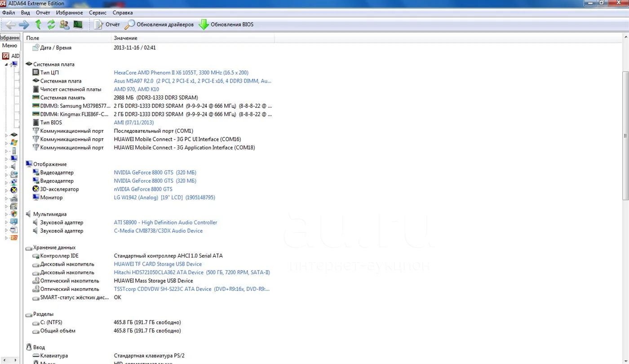629x364 pixels.
Task: Expand the Windows operating system tree node
Action: [6, 143]
